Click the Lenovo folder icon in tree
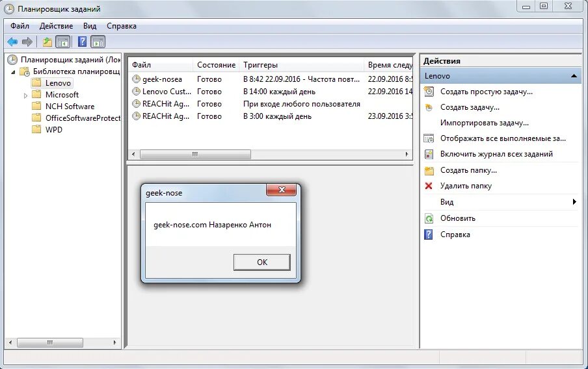588x369 pixels. tap(36, 83)
